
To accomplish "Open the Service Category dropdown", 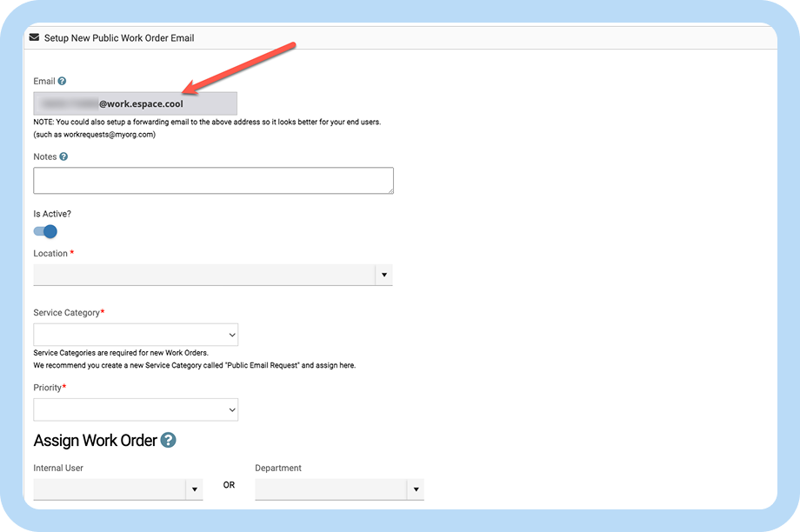I will (136, 335).
